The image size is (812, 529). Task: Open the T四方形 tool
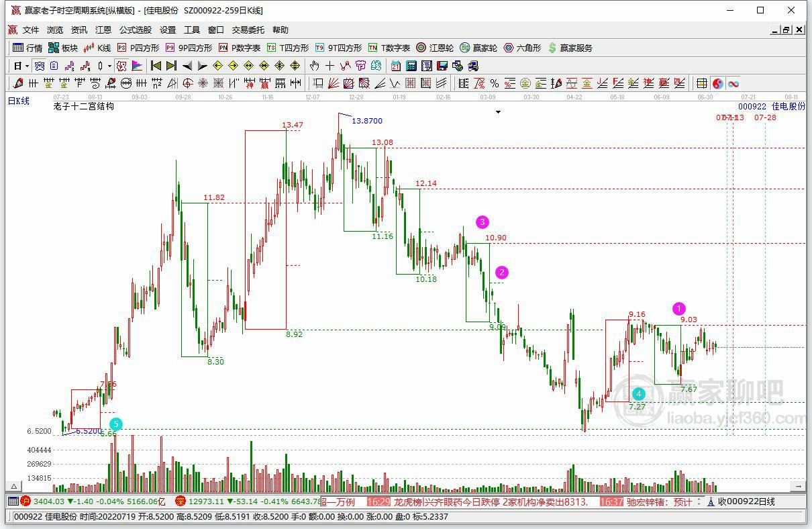(x=288, y=48)
